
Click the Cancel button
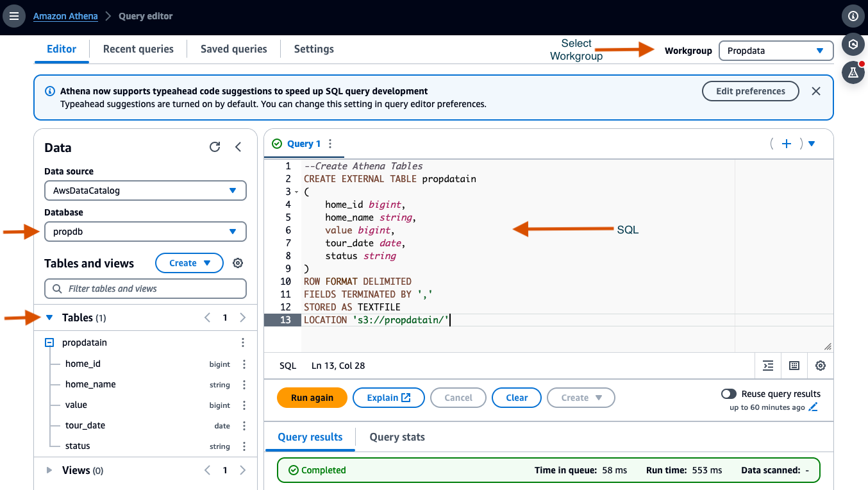(x=458, y=398)
